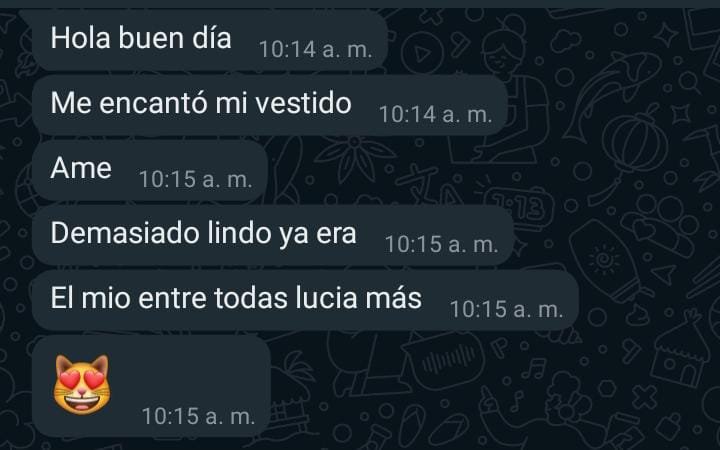720x450 pixels.
Task: Click the 1:13 clock doodle in wallpaper
Action: point(521,207)
